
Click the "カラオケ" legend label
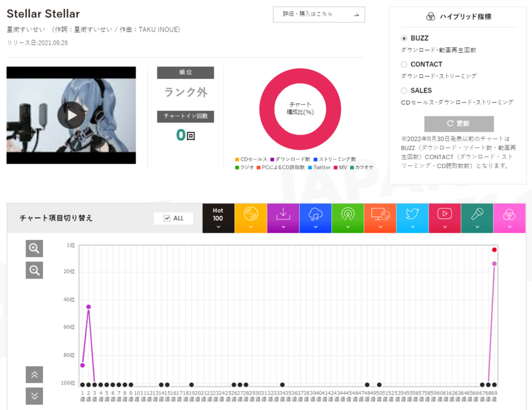[x=364, y=168]
